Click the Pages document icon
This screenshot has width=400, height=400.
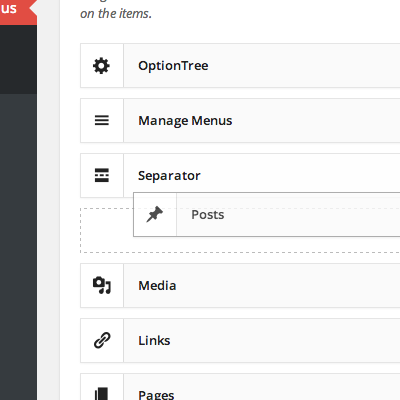102,394
